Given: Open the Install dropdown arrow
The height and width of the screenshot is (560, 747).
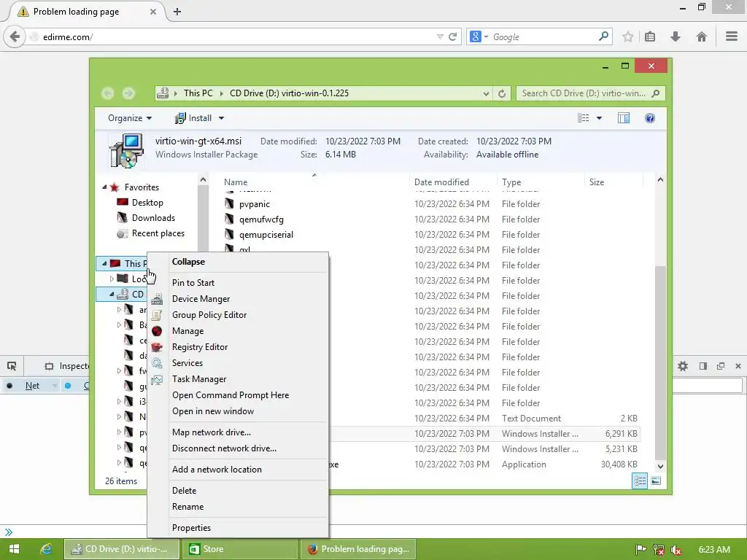Looking at the screenshot, I should [222, 118].
